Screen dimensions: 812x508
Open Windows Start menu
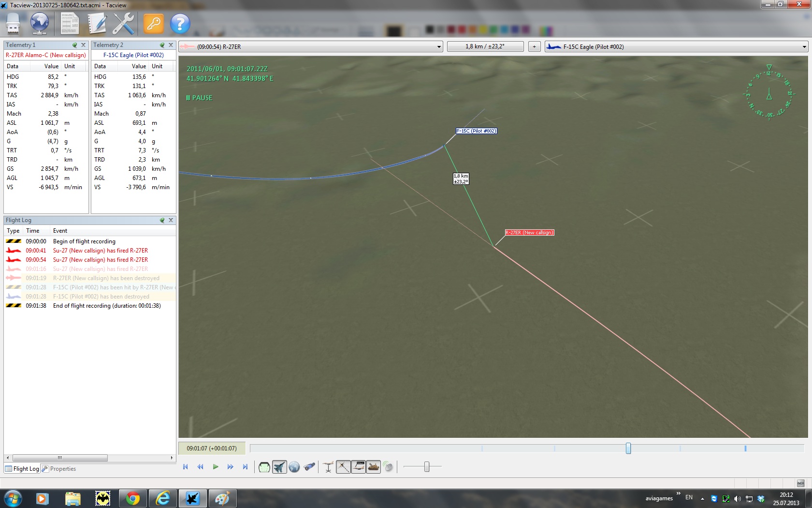[x=13, y=498]
